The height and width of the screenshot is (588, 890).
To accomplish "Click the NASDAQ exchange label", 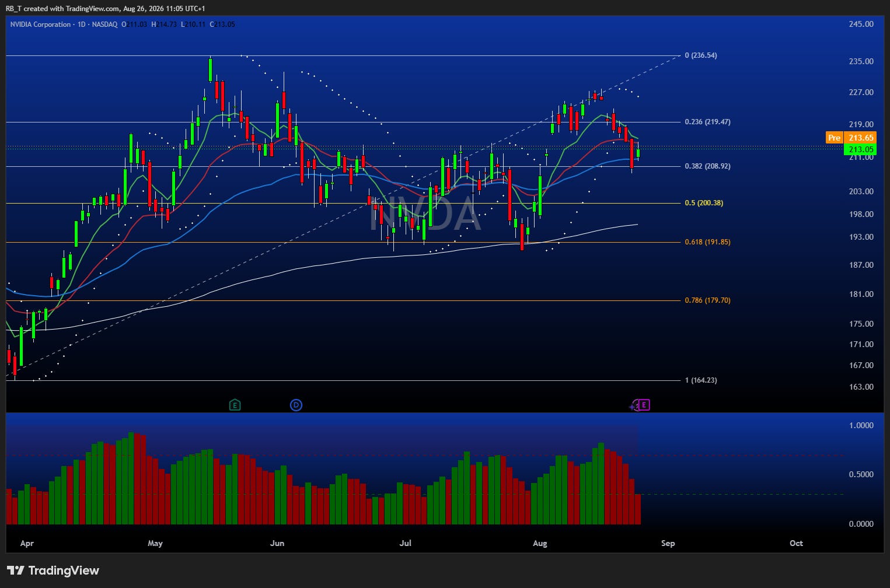I will pos(105,24).
